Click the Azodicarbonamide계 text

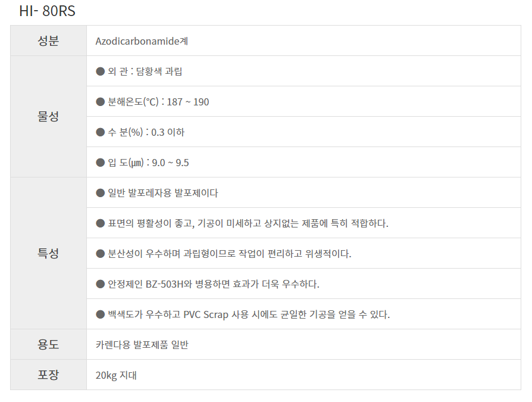(142, 41)
